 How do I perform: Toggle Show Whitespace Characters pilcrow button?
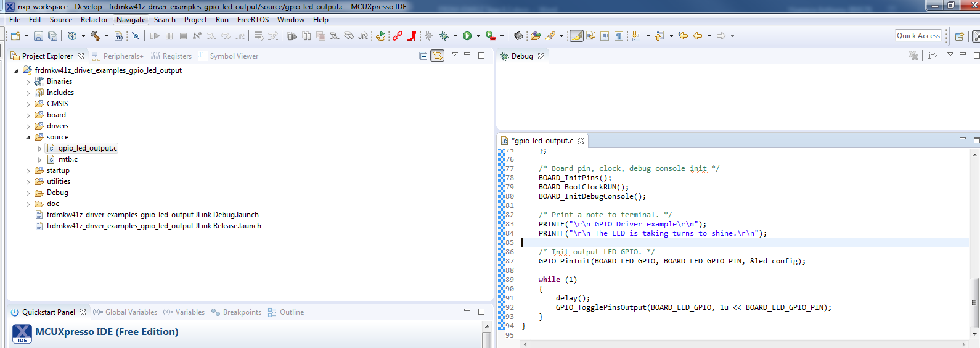coord(619,36)
